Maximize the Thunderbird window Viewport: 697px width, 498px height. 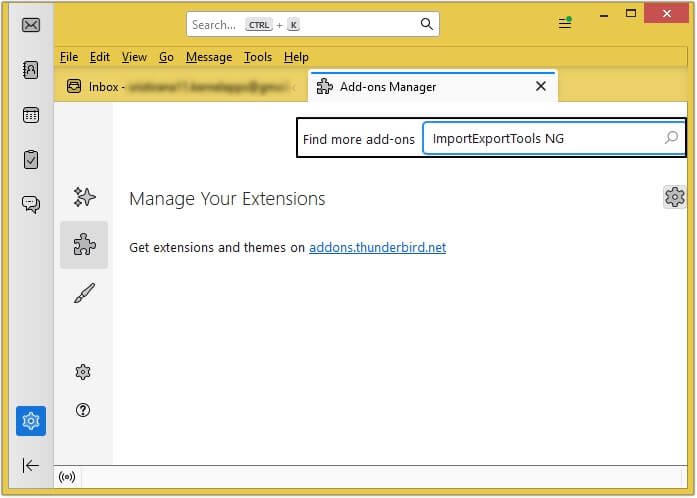tap(631, 13)
